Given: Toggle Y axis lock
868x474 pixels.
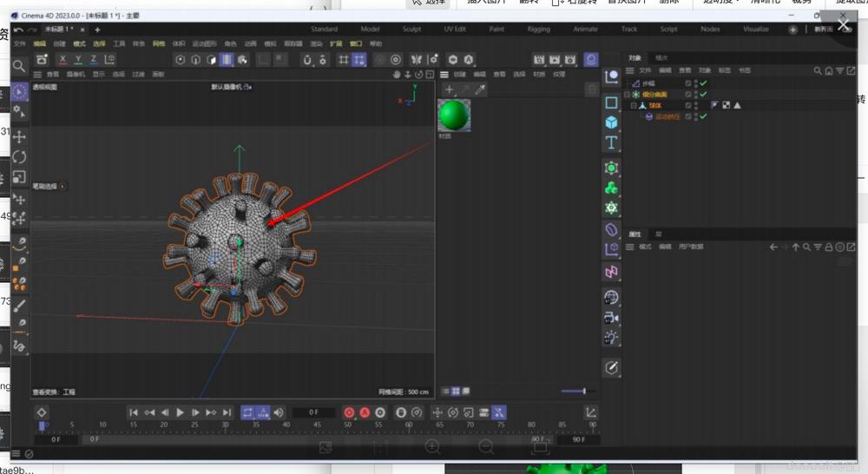Looking at the screenshot, I should tap(78, 60).
